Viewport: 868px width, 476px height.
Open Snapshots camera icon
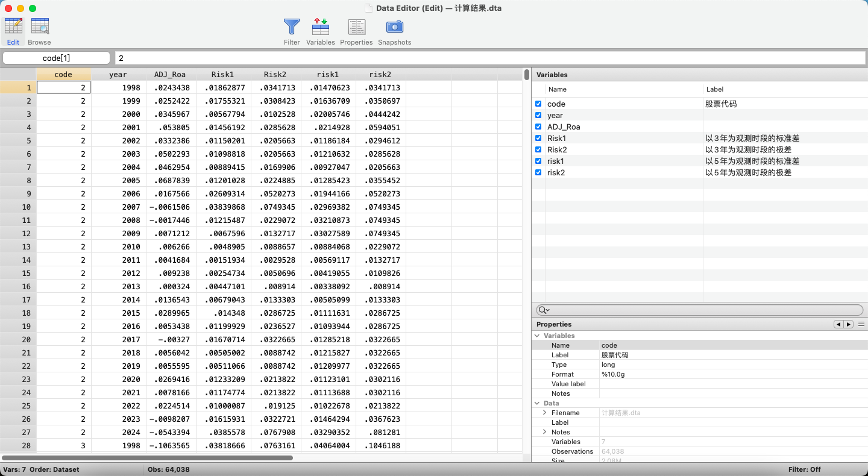394,27
